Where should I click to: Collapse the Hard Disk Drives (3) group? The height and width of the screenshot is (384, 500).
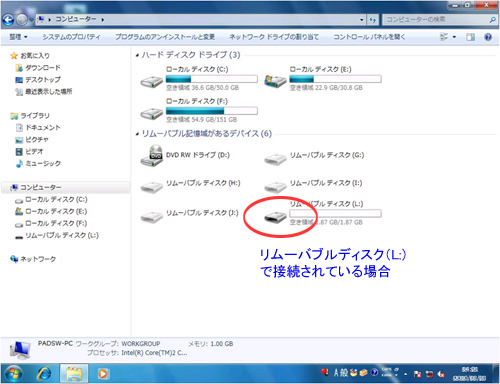coord(137,55)
